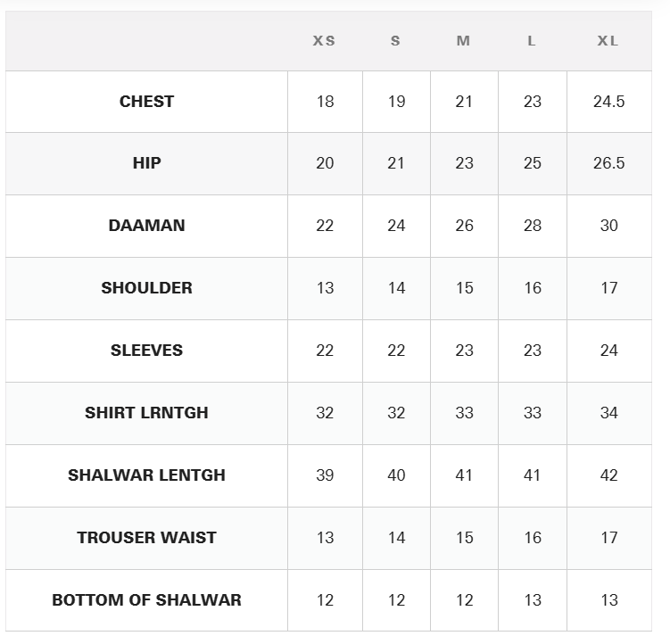Select the XL hip value 26.5
Viewport: 670px width, 644px height.
pyautogui.click(x=608, y=163)
